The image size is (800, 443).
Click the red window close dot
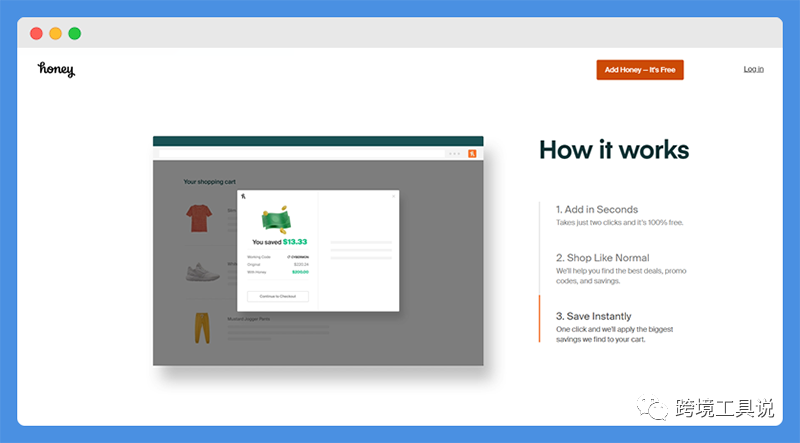(36, 33)
